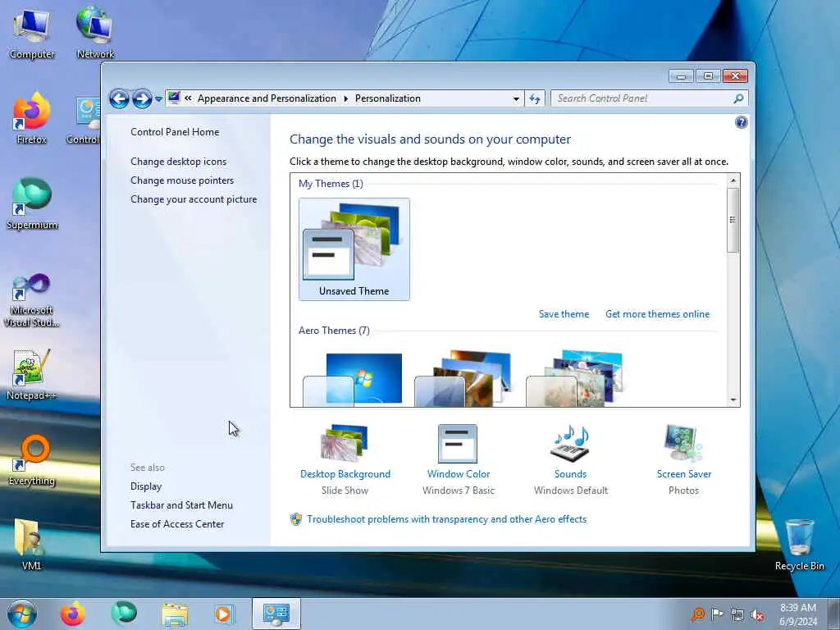This screenshot has width=840, height=630.
Task: Open the Screen Saver icon
Action: point(683,443)
